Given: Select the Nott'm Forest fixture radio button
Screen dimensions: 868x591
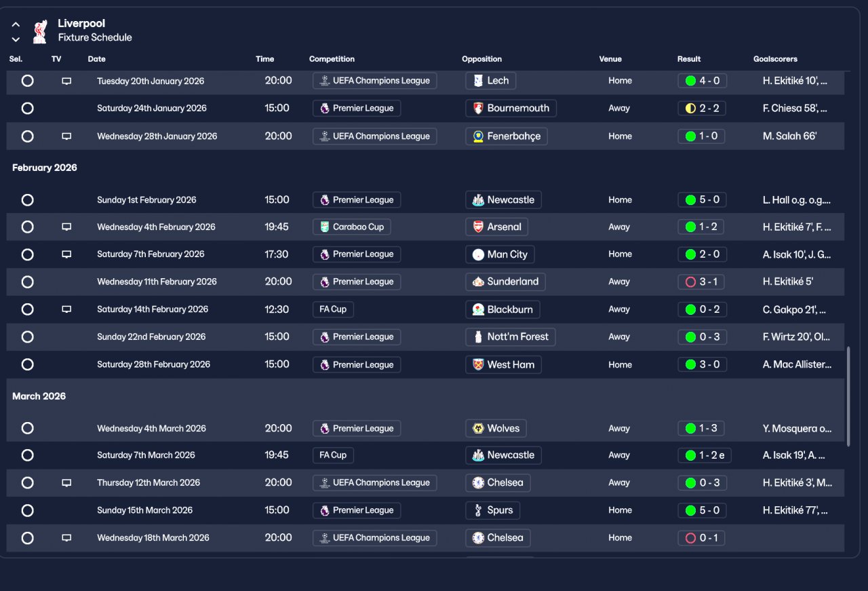Looking at the screenshot, I should [x=27, y=337].
